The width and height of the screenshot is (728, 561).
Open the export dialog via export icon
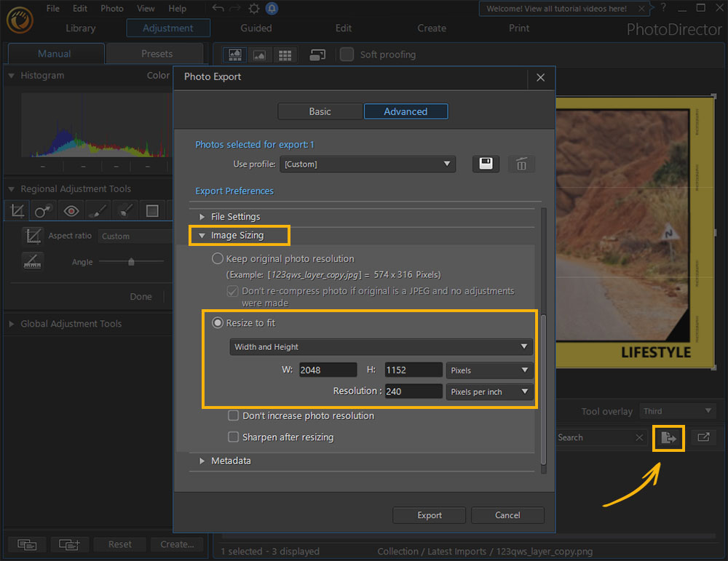coord(668,438)
